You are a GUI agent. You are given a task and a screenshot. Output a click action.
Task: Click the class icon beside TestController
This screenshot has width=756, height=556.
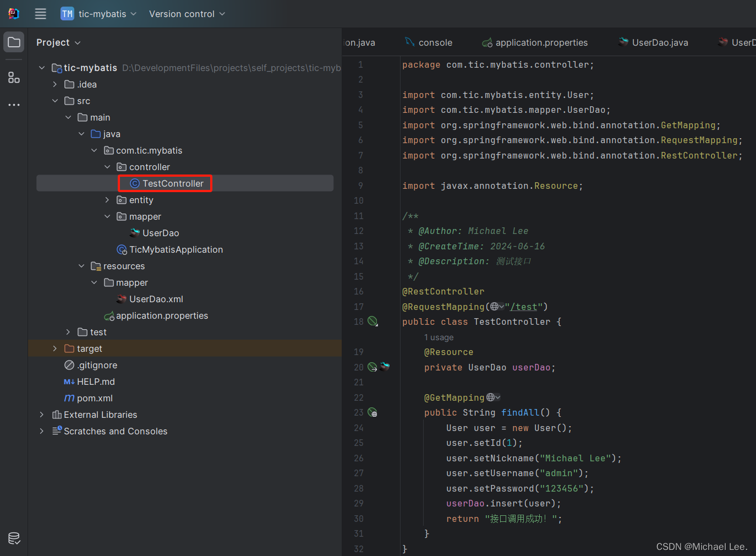click(135, 183)
